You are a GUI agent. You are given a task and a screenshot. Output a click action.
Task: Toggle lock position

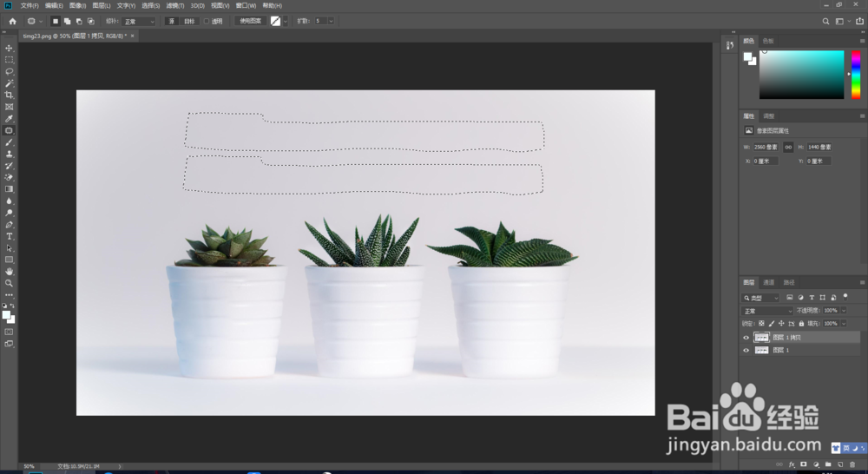[782, 324]
